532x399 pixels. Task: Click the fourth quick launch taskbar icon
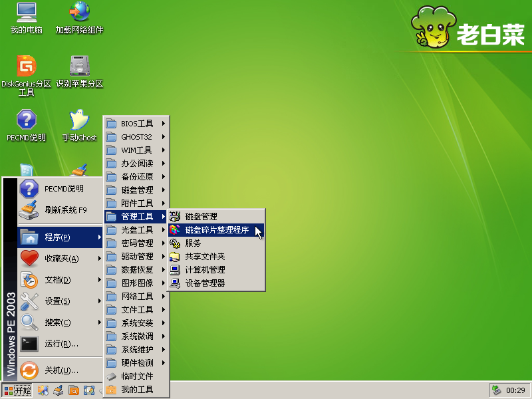[x=89, y=390]
